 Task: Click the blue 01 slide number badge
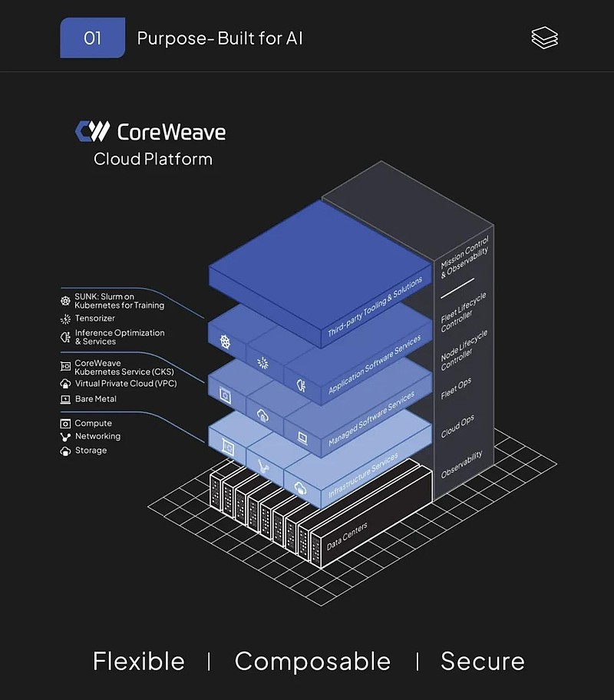(x=92, y=38)
